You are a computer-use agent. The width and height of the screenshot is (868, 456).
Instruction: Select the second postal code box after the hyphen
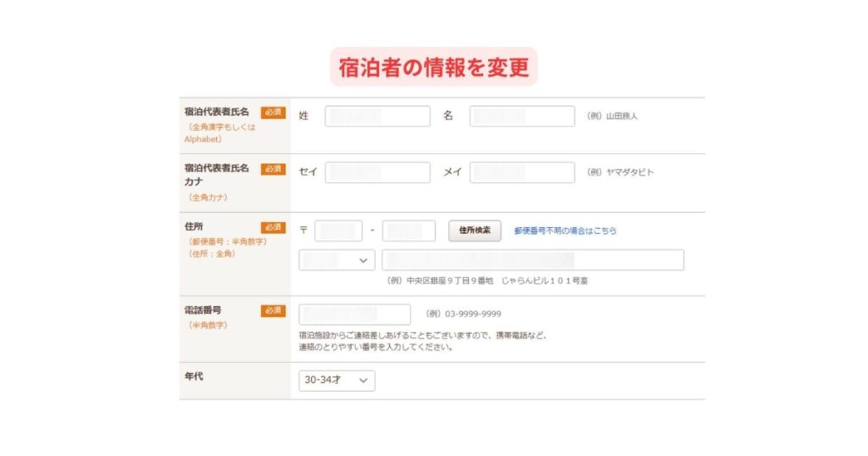tap(409, 231)
